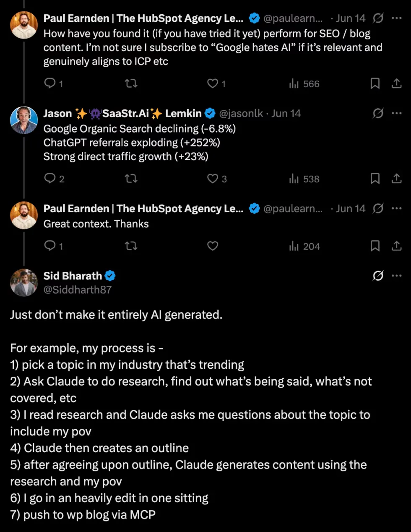View replies to Jason Lemkin's tweet
The width and height of the screenshot is (411, 532).
click(x=49, y=179)
